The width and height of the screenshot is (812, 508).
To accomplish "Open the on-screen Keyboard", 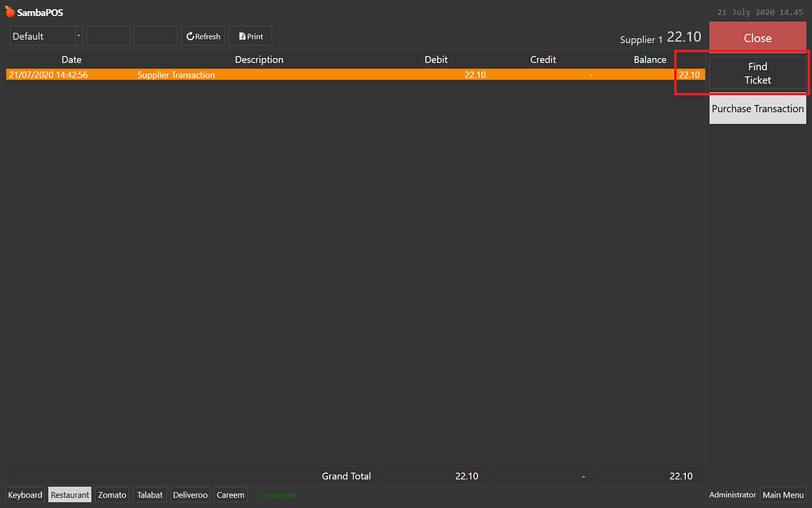I will [25, 495].
